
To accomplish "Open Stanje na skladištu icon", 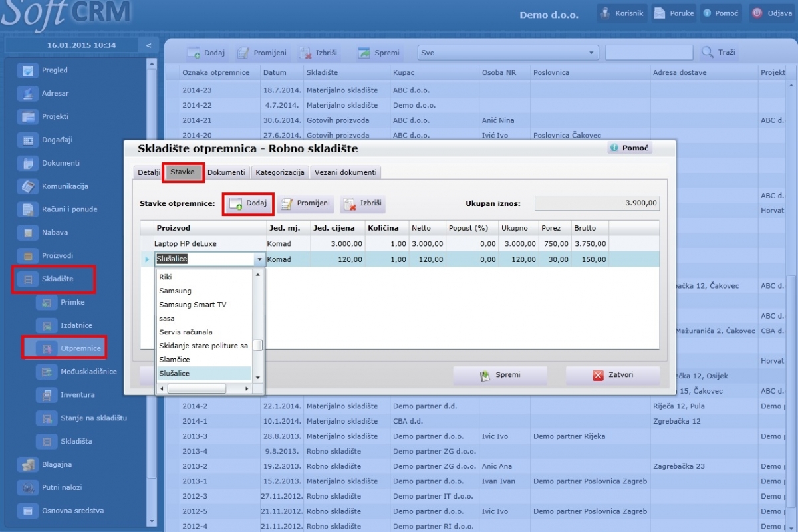I will click(x=47, y=419).
